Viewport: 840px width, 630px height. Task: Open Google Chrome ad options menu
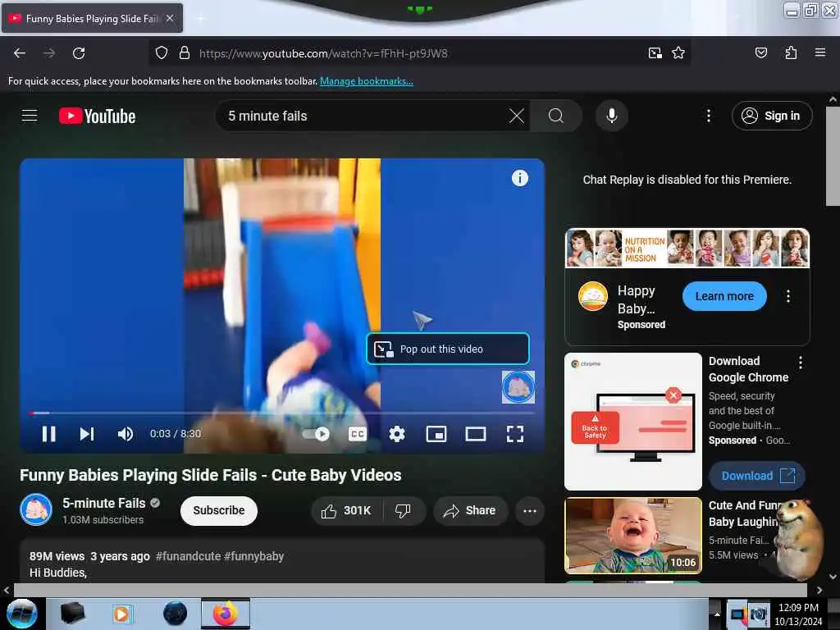click(x=801, y=363)
